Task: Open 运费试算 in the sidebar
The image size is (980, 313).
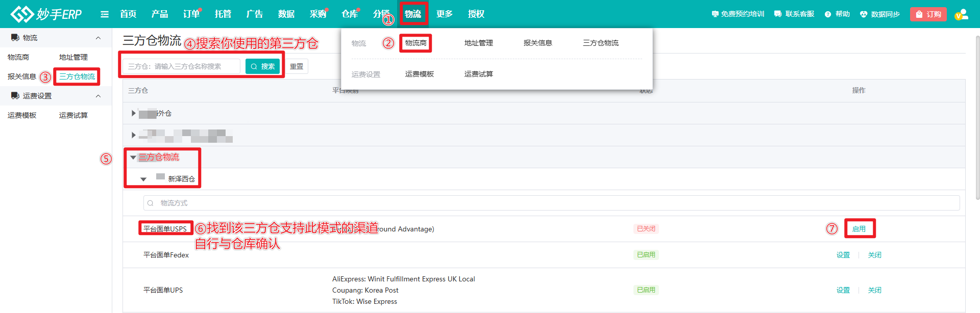Action: [73, 115]
